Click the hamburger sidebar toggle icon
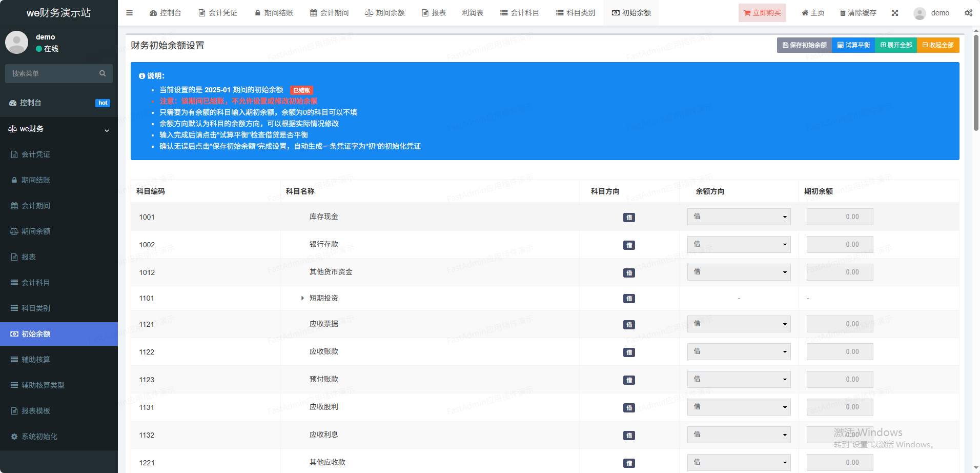Viewport: 980px width, 473px height. (129, 13)
